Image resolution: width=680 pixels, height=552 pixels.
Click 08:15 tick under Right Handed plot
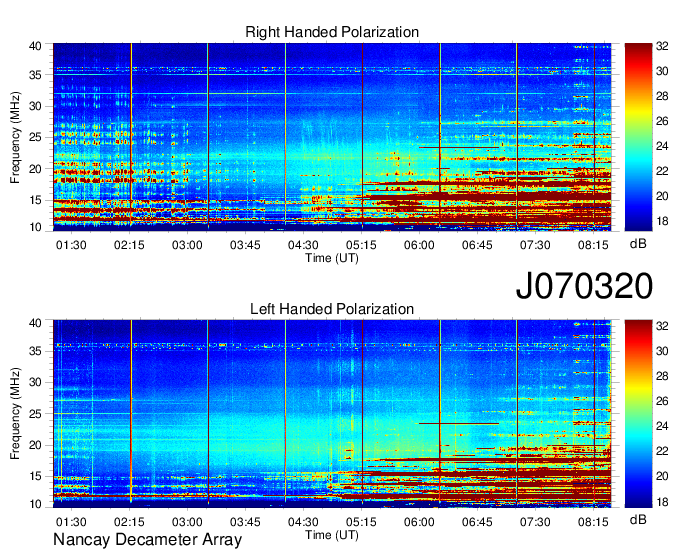tap(593, 245)
